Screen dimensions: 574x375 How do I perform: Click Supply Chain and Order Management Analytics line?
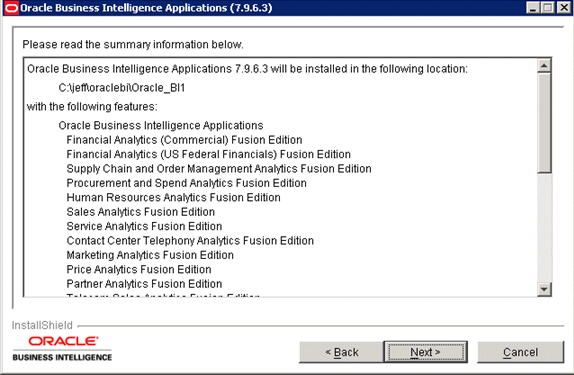[x=219, y=169]
